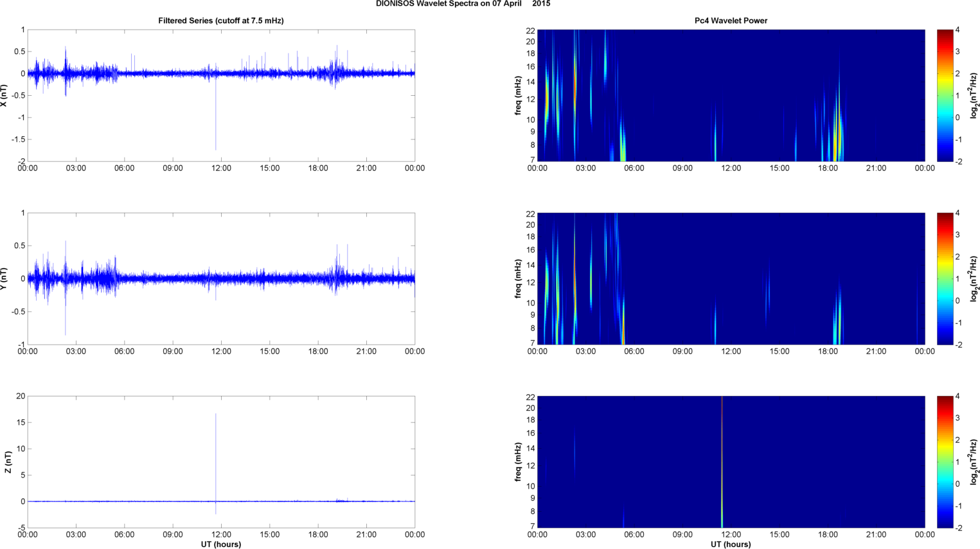Click log2(nT²/Hz) label beside top colorbar
This screenshot has width=980, height=549.
click(x=974, y=95)
